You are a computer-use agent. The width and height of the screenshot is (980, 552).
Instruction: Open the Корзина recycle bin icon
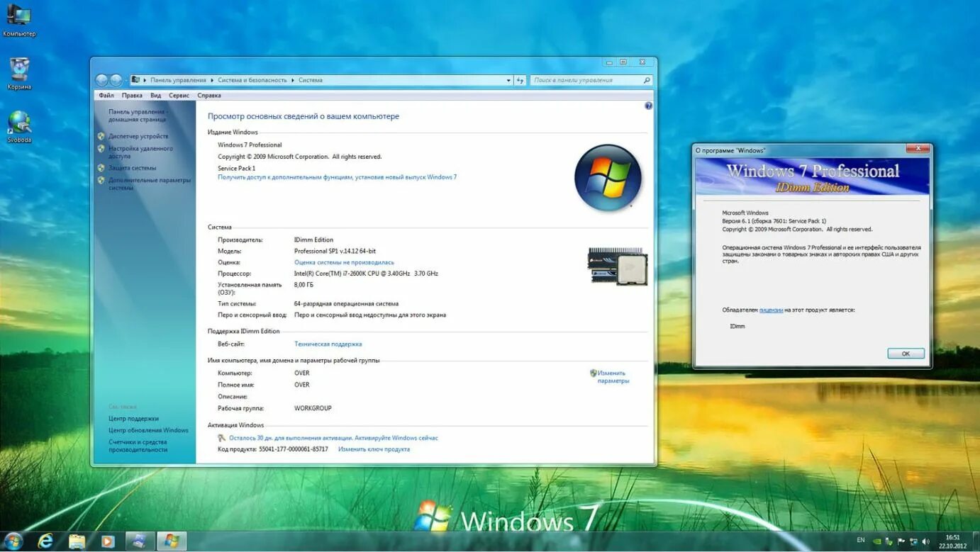[x=19, y=74]
